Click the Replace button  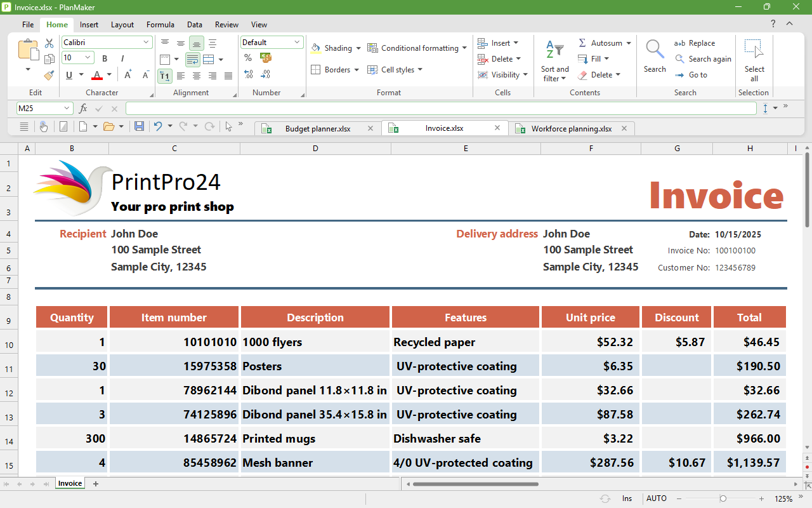[695, 43]
